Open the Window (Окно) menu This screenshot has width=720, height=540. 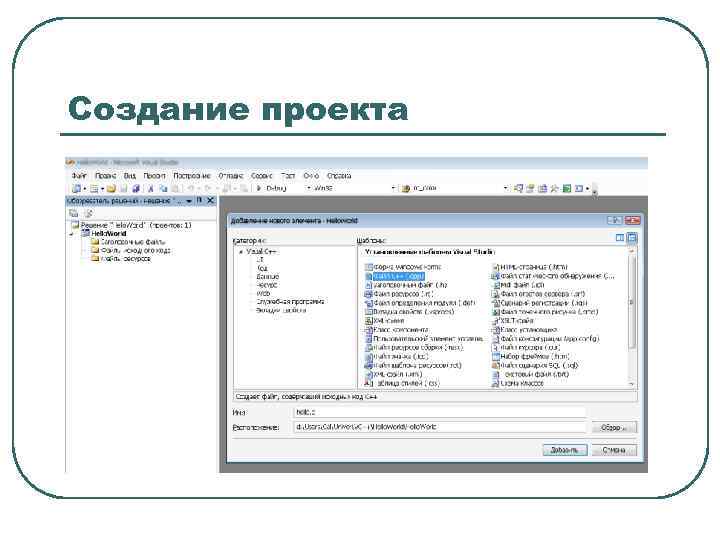coord(311,176)
